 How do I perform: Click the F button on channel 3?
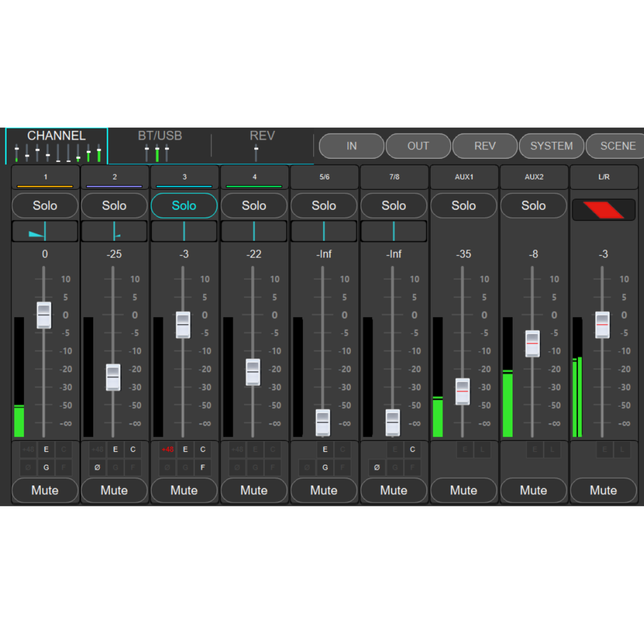click(x=202, y=467)
